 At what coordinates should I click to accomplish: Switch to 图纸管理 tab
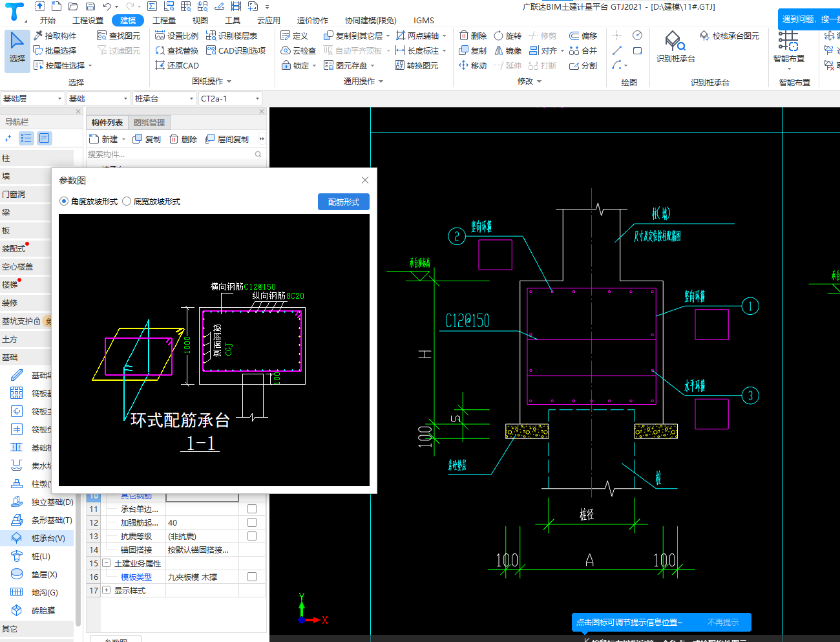149,122
